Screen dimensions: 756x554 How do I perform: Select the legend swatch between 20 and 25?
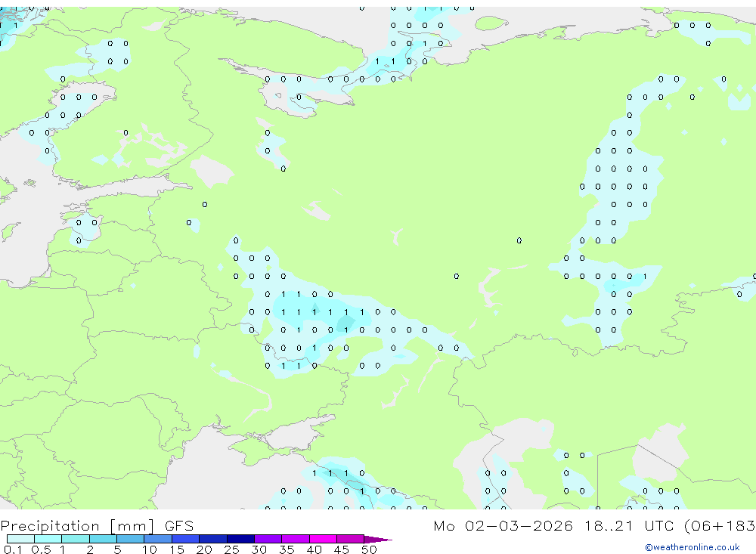pos(213,539)
